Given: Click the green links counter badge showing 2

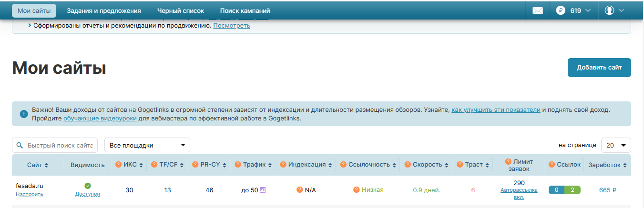Looking at the screenshot, I should [572, 190].
